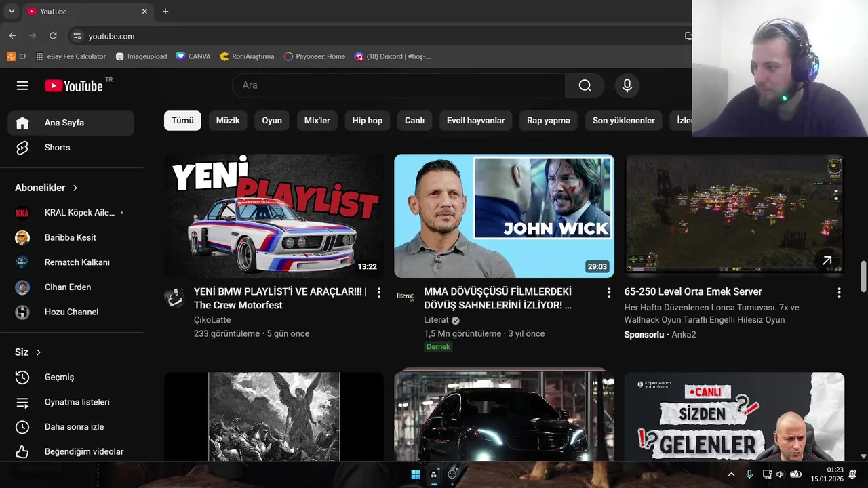Screen dimensions: 868x488
Task: Open black Mercedes car video thumbnail
Action: click(x=504, y=417)
